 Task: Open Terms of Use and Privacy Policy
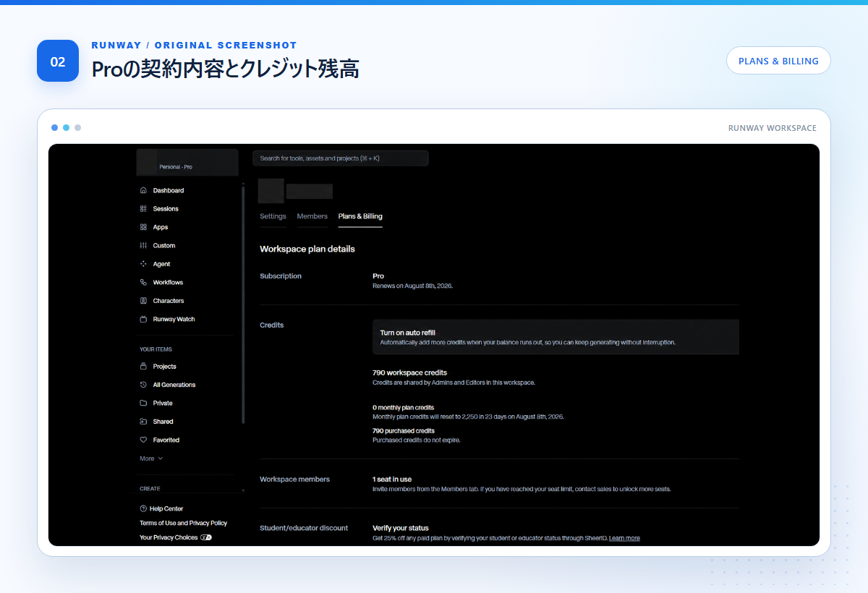pyautogui.click(x=183, y=523)
